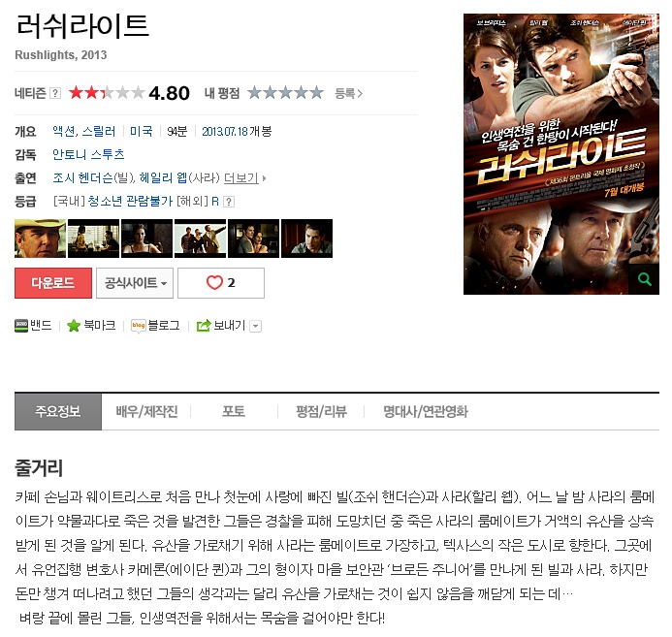Click the magnifier icon on the movie poster
The image size is (672, 637).
[644, 280]
